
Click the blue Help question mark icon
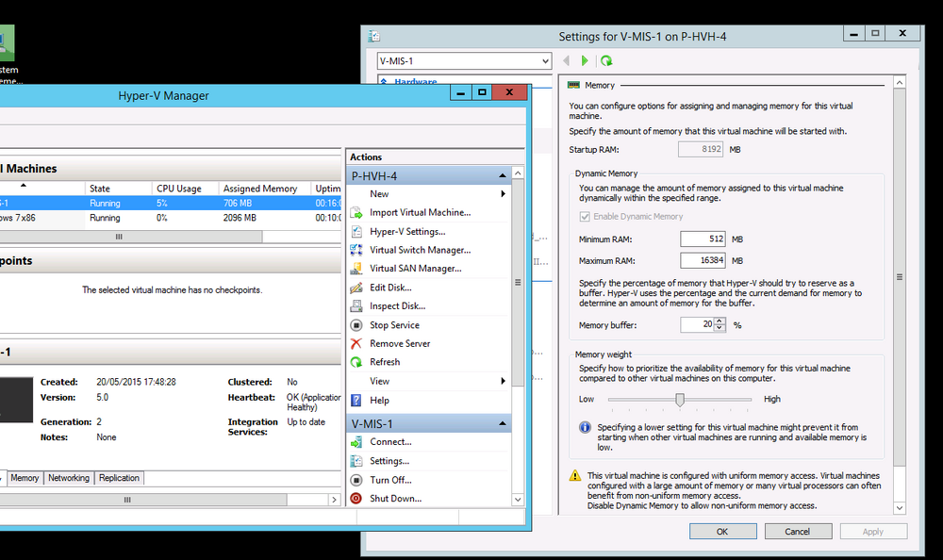click(356, 400)
